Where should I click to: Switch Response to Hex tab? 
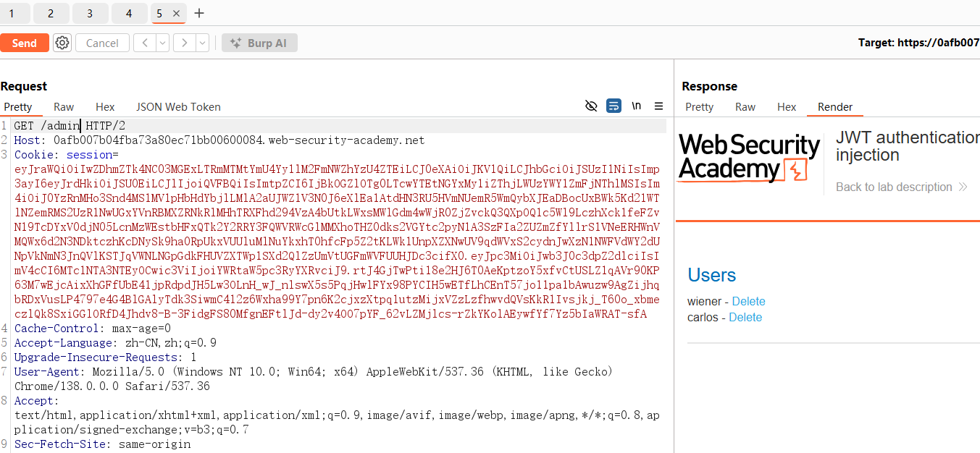(787, 107)
